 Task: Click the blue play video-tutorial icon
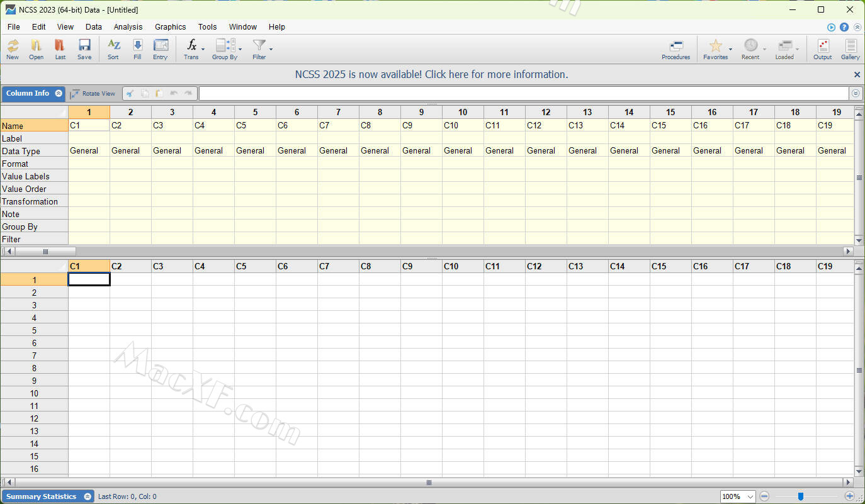pyautogui.click(x=831, y=27)
